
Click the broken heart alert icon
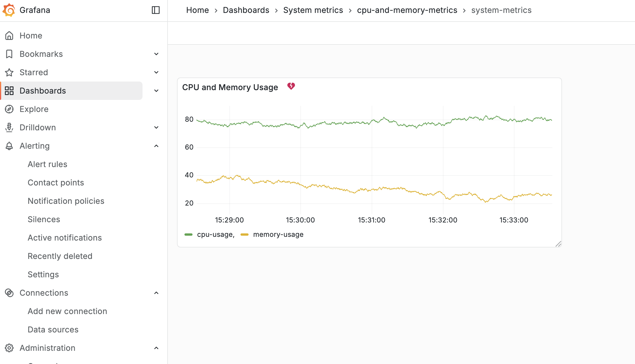pyautogui.click(x=291, y=86)
